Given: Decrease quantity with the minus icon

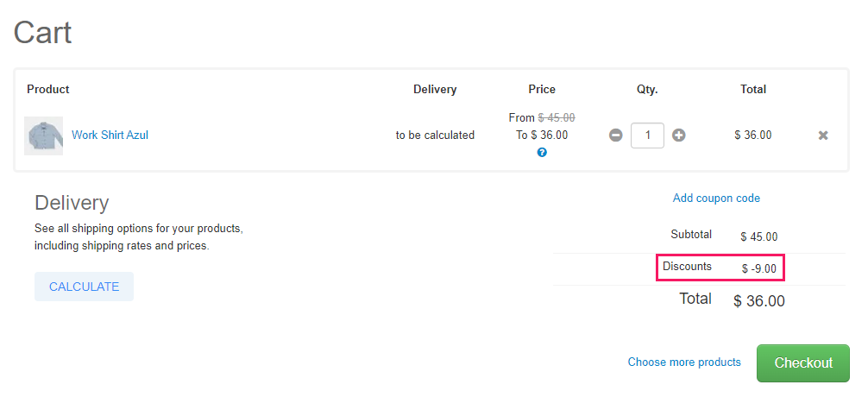Looking at the screenshot, I should pyautogui.click(x=615, y=135).
